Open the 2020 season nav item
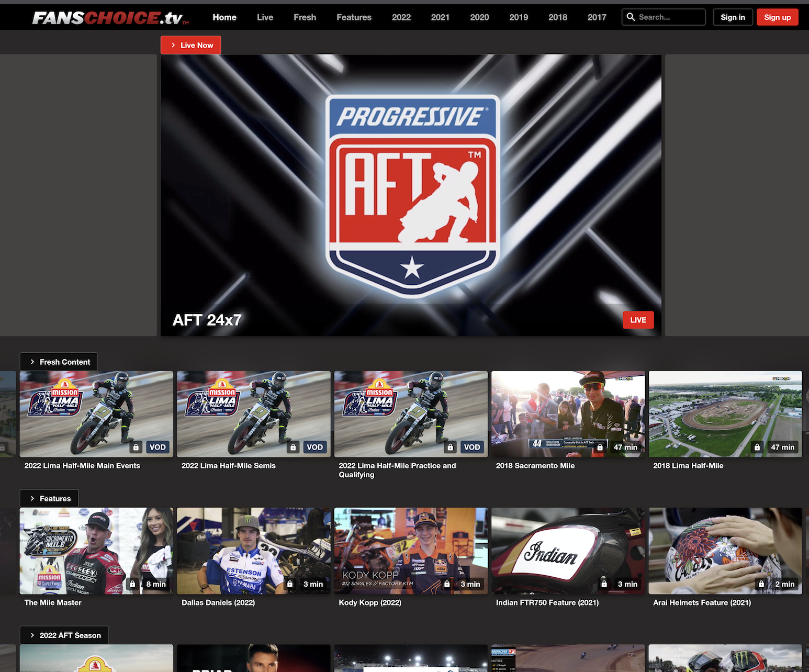 point(480,17)
